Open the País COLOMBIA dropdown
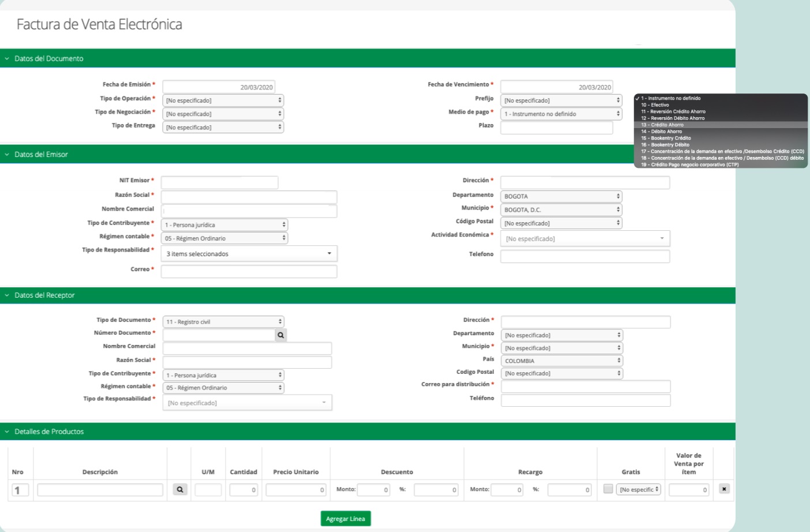The width and height of the screenshot is (810, 532). [x=562, y=361]
